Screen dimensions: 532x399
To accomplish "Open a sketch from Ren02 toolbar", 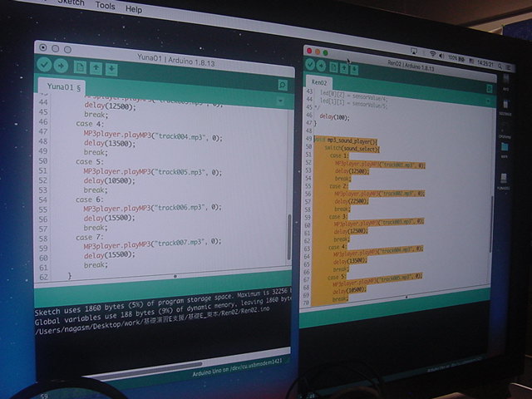I will [344, 68].
